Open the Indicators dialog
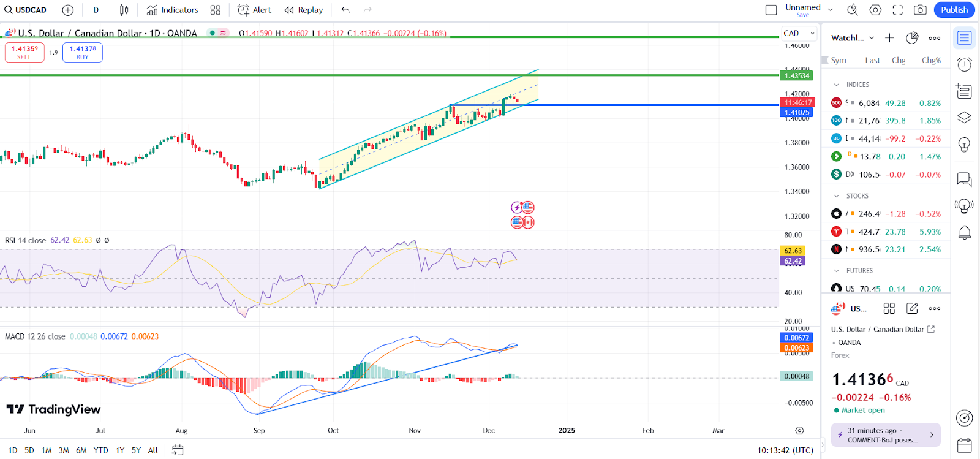Screen dimensions: 980x459 173,10
